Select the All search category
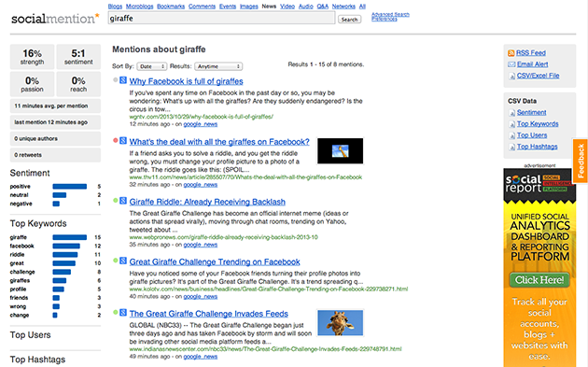The width and height of the screenshot is (588, 367). (x=362, y=7)
